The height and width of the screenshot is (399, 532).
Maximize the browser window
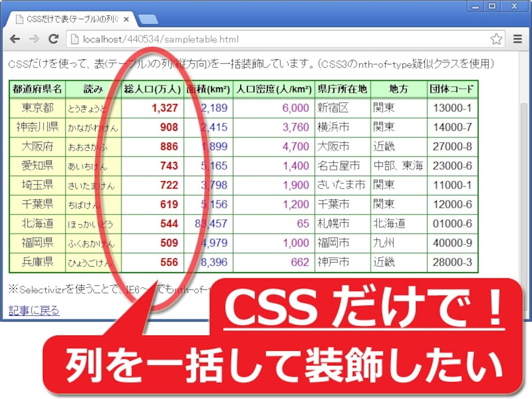(491, 6)
